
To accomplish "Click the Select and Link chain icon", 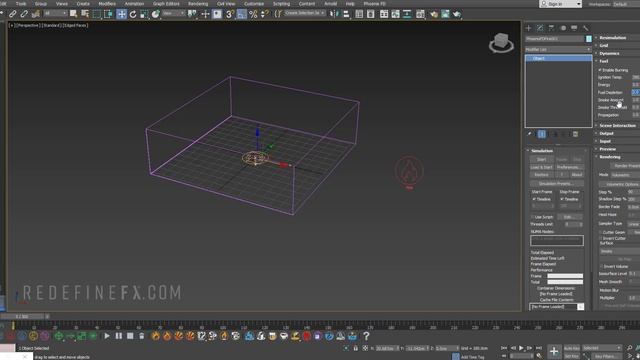I will click(x=13, y=14).
